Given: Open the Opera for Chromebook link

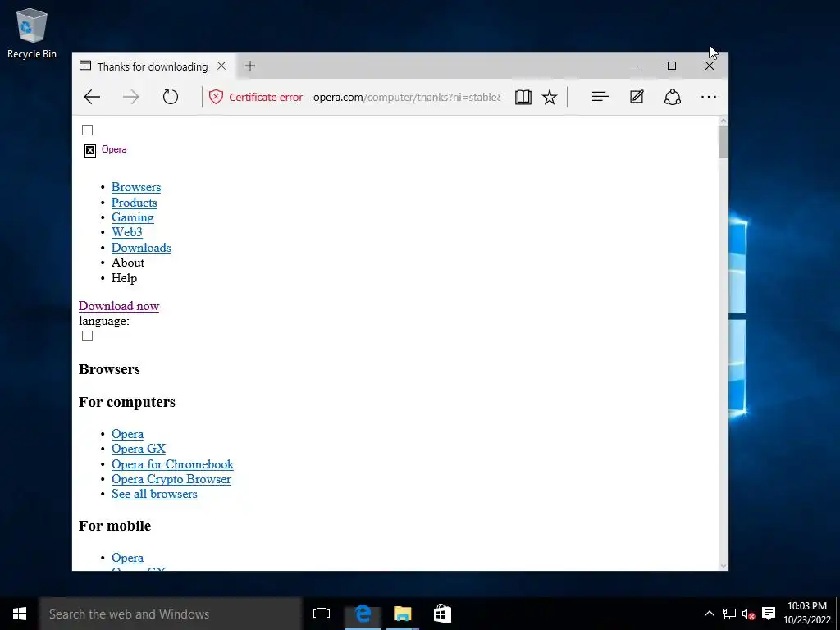Looking at the screenshot, I should point(172,464).
